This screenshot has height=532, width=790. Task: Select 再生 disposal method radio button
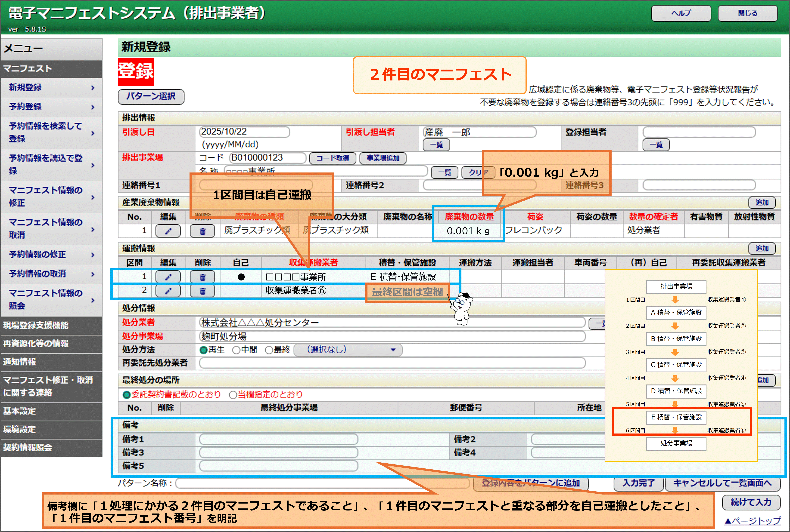204,350
